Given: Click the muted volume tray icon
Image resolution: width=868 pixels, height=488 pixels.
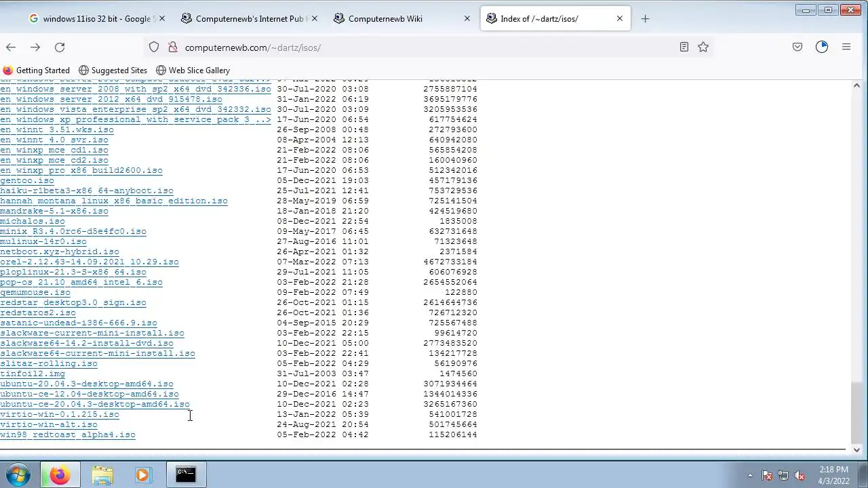Looking at the screenshot, I should point(800,475).
